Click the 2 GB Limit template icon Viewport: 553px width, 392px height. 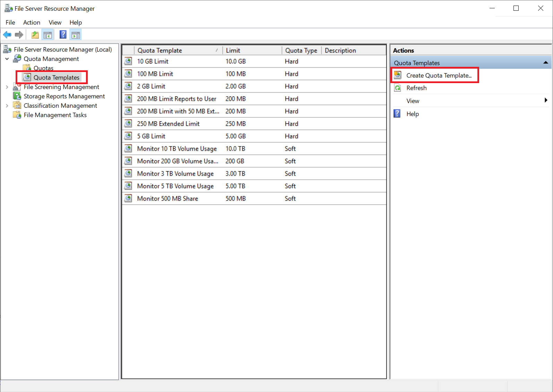(x=128, y=86)
